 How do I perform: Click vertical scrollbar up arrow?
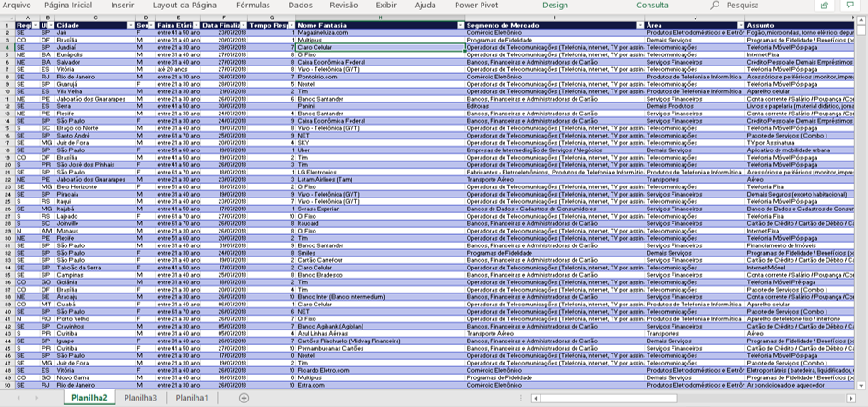tap(861, 21)
